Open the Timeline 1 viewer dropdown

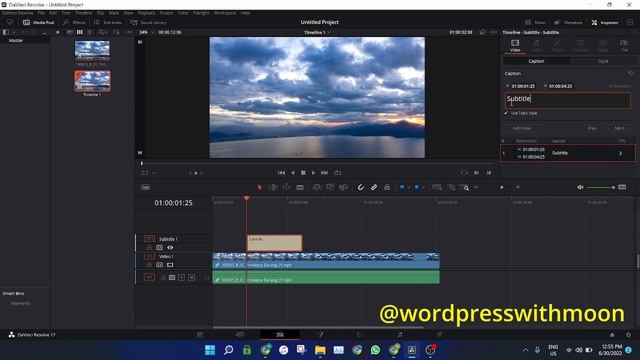(317, 32)
